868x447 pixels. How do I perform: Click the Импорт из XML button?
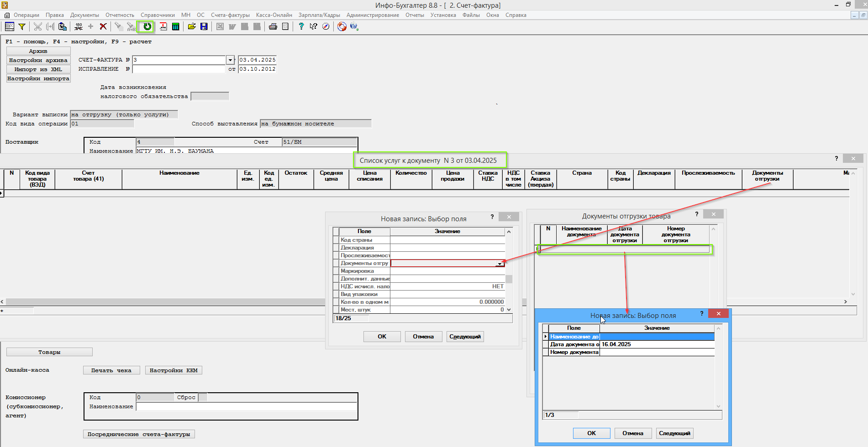pyautogui.click(x=38, y=69)
